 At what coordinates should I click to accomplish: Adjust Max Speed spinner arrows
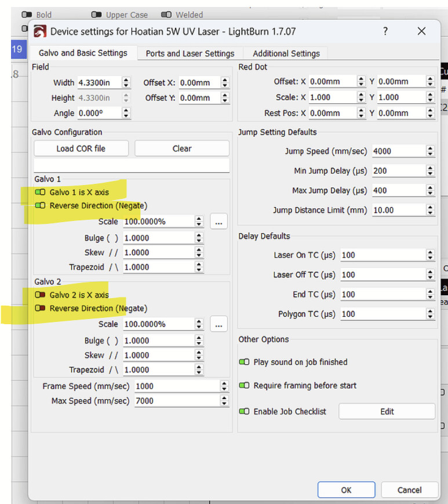pyautogui.click(x=224, y=401)
